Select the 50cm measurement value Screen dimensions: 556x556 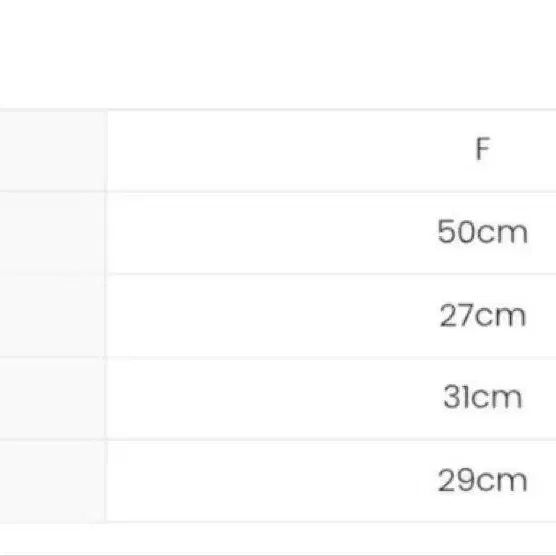pyautogui.click(x=483, y=232)
